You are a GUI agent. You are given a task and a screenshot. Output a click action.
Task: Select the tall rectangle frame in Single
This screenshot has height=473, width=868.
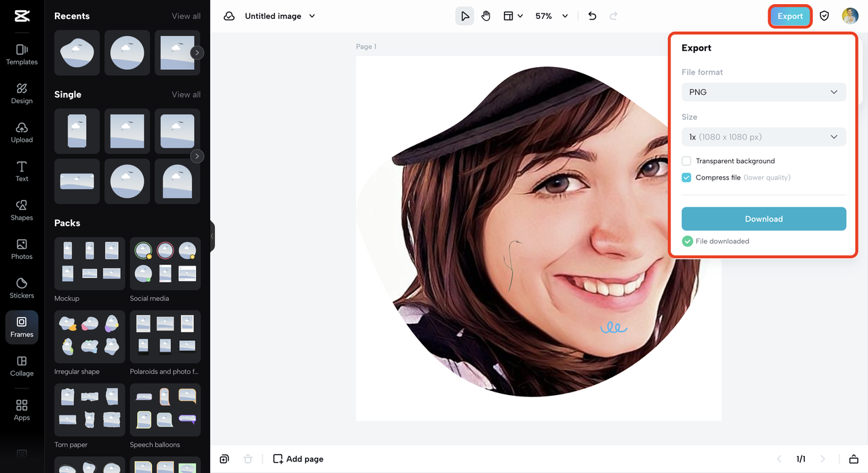pyautogui.click(x=77, y=131)
